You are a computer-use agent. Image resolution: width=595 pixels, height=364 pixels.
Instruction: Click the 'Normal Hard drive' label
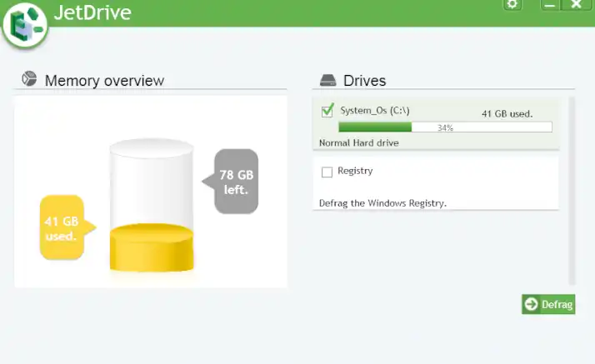[x=359, y=142]
